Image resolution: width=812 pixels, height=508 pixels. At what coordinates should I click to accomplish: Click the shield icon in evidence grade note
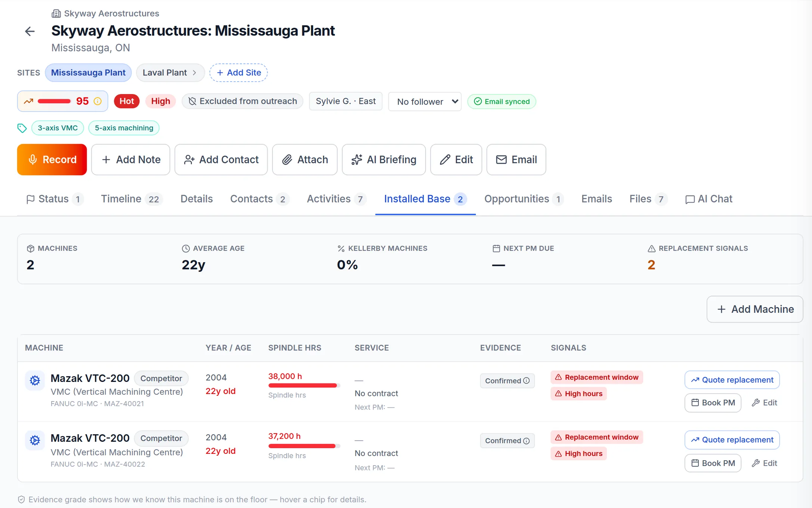[x=21, y=500]
